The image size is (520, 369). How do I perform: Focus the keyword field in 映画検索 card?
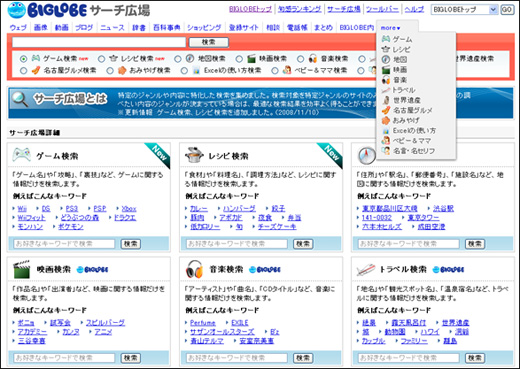click(64, 358)
